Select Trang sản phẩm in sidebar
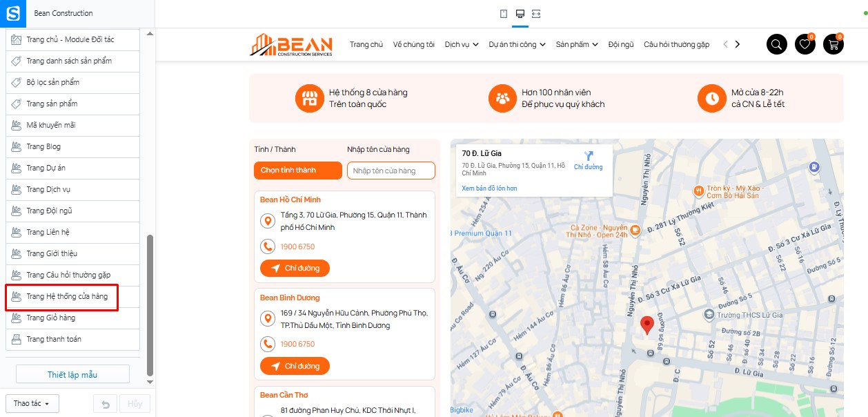This screenshot has width=868, height=417. tap(72, 104)
